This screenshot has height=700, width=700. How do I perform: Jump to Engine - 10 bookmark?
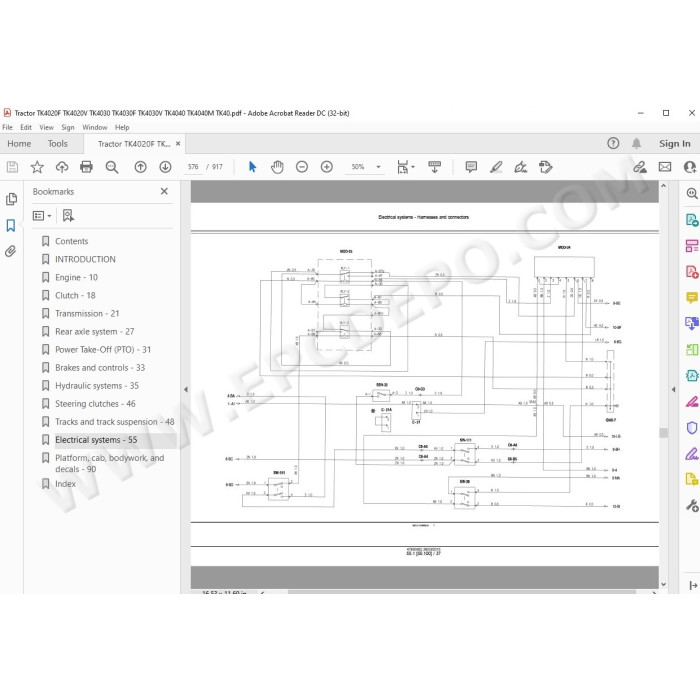click(x=76, y=277)
